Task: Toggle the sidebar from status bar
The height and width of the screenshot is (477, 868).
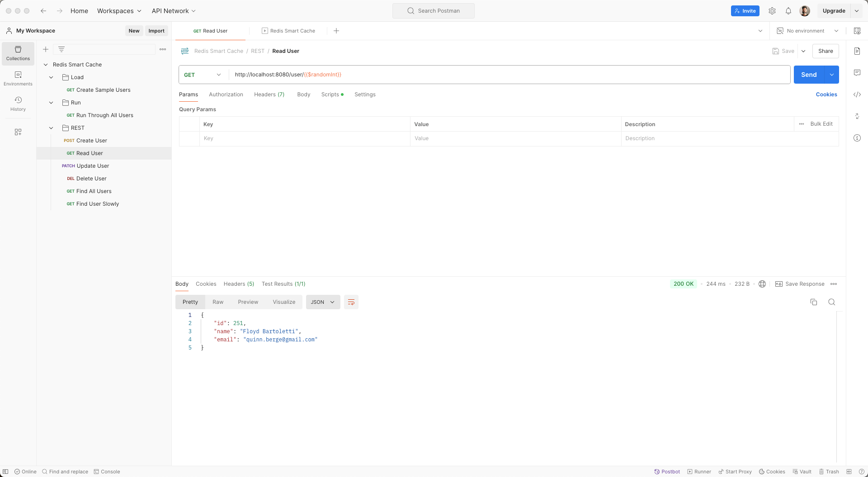Action: [5, 472]
